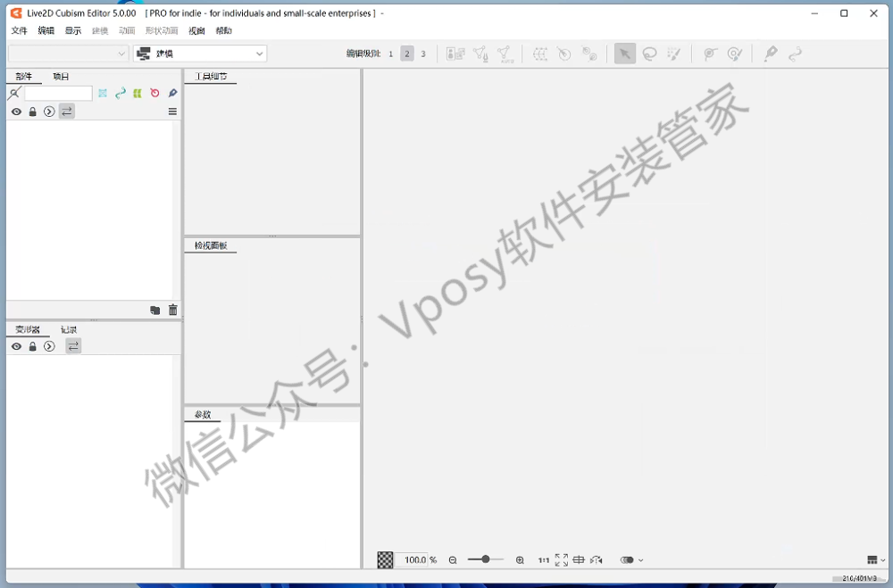Set edit level to 1

pos(391,54)
